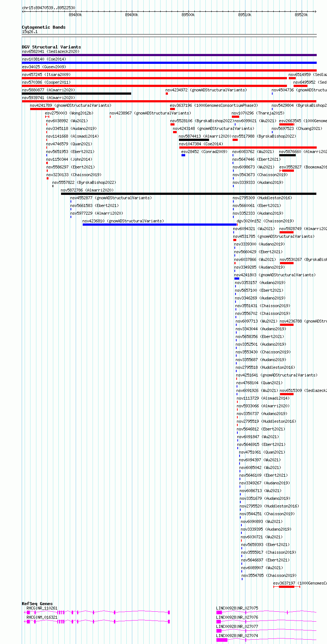Click nsv4234972 gnomAD variant label
Screen dimensions: 327x644
(x=206, y=90)
